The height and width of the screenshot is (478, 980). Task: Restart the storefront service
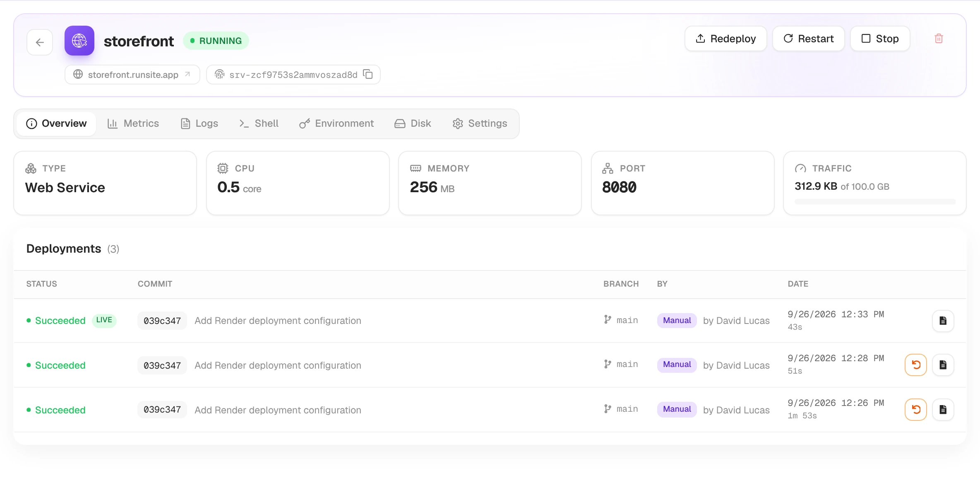click(x=808, y=39)
